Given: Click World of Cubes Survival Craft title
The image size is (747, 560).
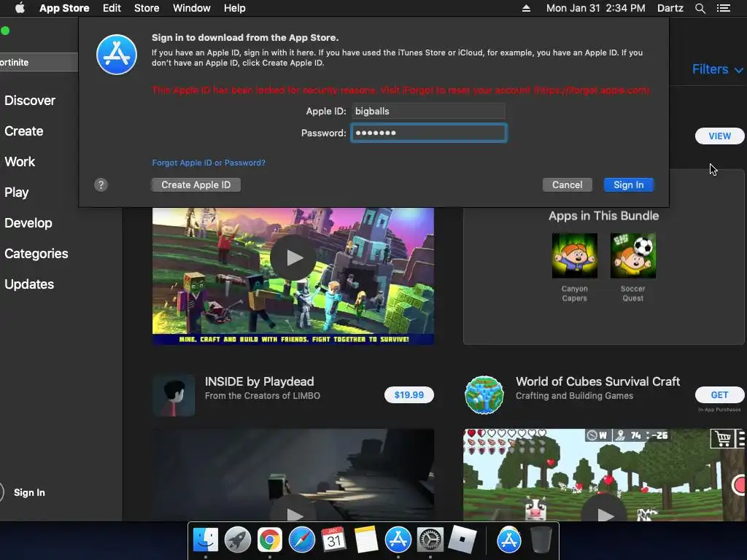Looking at the screenshot, I should coord(598,381).
